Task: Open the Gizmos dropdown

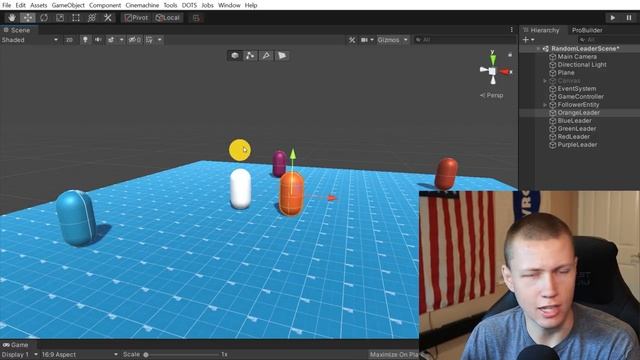Action: (392, 40)
